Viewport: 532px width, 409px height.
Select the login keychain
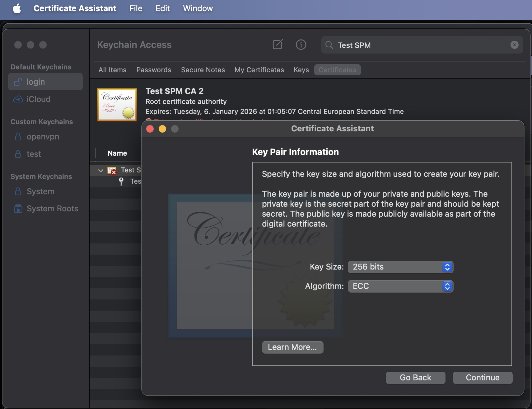point(45,82)
